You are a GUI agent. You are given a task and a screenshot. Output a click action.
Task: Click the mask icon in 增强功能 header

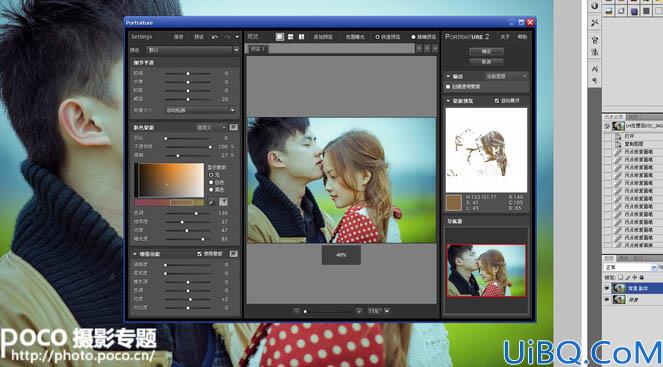coord(233,254)
